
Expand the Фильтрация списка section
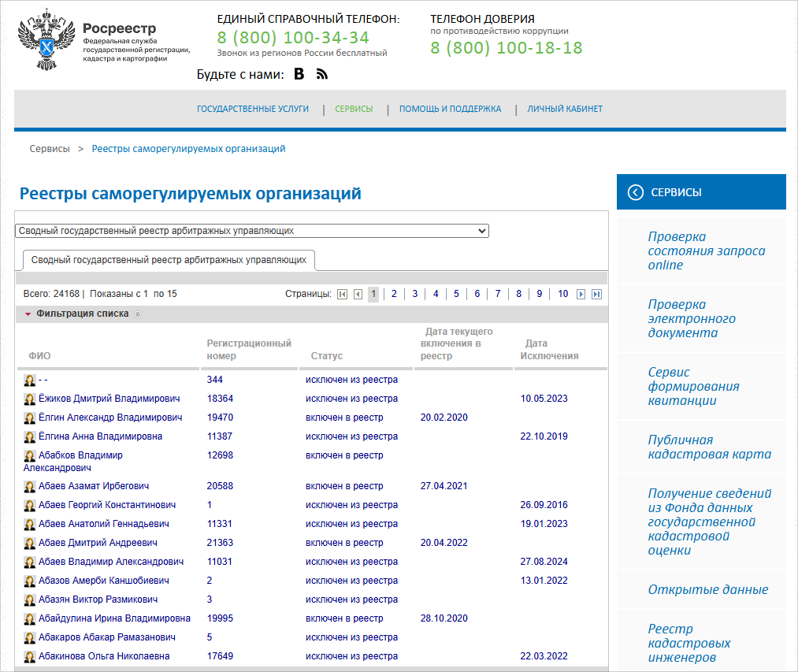coord(82,314)
